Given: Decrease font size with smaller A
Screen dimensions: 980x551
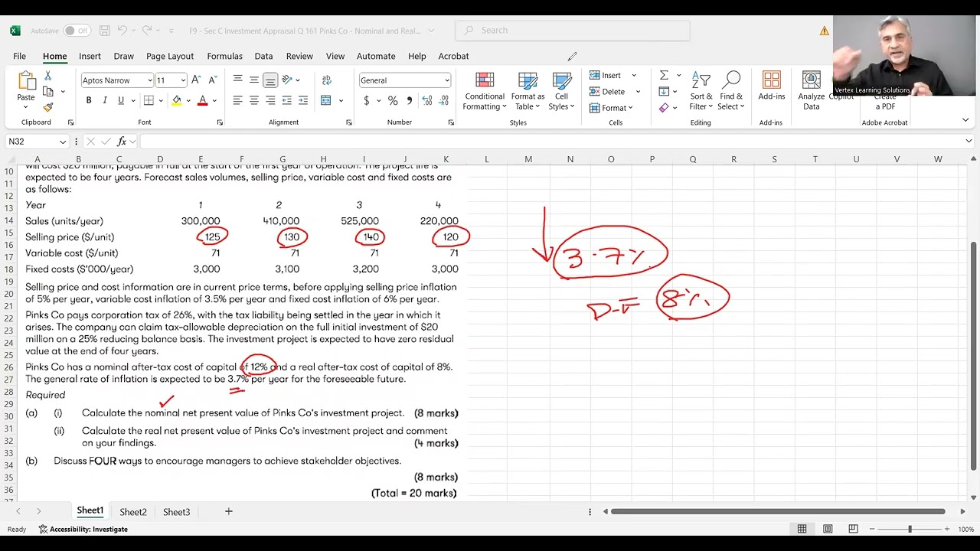Looking at the screenshot, I should coord(211,80).
